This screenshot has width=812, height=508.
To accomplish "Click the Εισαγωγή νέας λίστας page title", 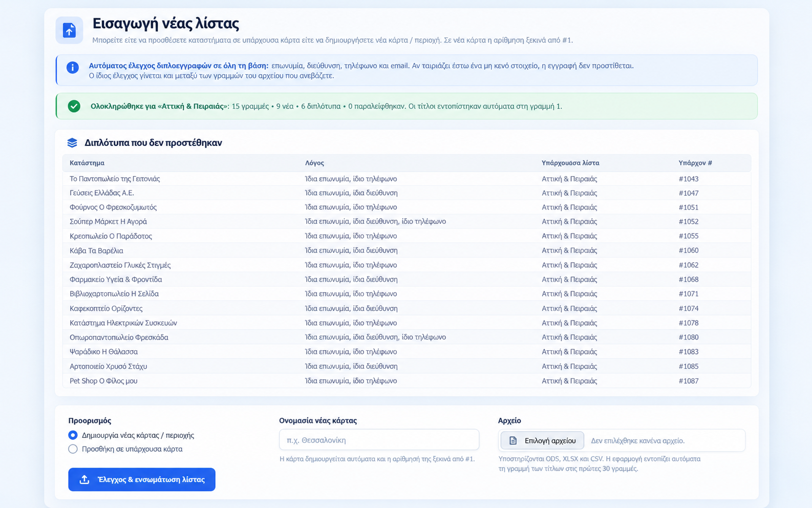I will pos(166,23).
